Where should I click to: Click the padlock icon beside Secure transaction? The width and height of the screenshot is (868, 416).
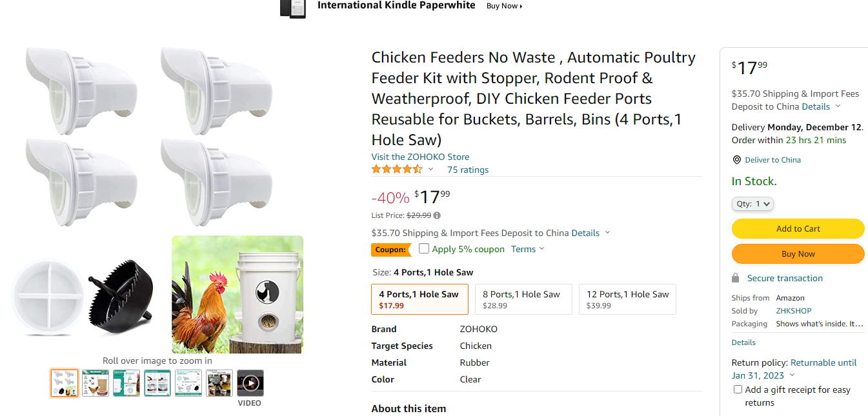click(736, 278)
